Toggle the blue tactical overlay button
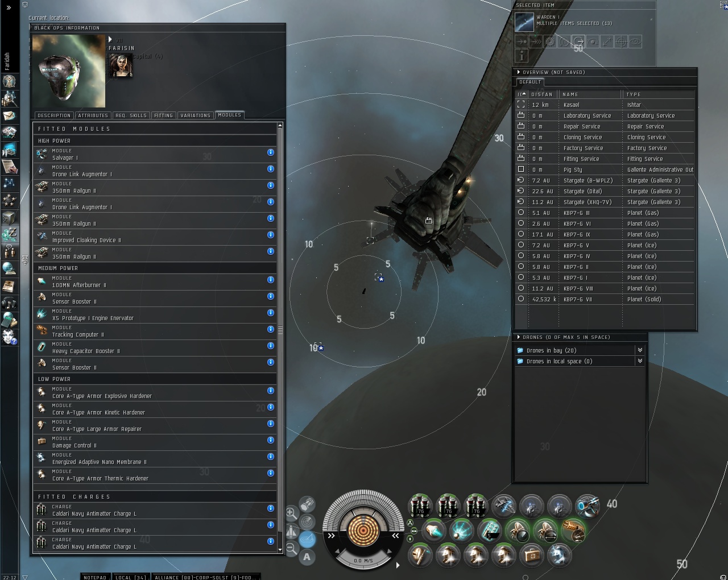The image size is (728, 580). pos(307,539)
